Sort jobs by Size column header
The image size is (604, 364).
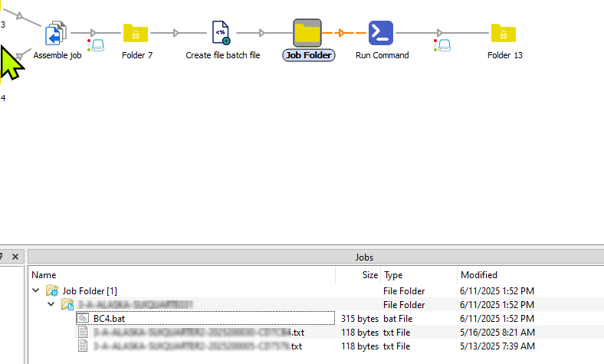click(369, 274)
